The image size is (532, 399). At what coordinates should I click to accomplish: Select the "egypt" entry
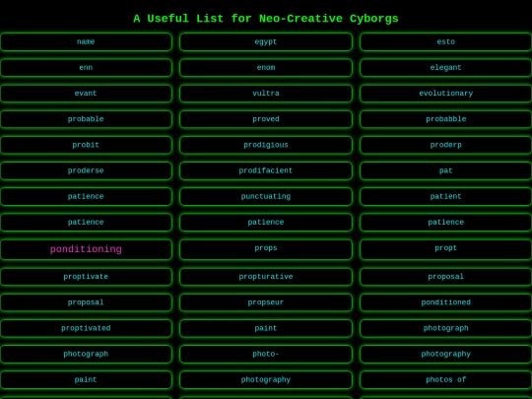coord(266,41)
